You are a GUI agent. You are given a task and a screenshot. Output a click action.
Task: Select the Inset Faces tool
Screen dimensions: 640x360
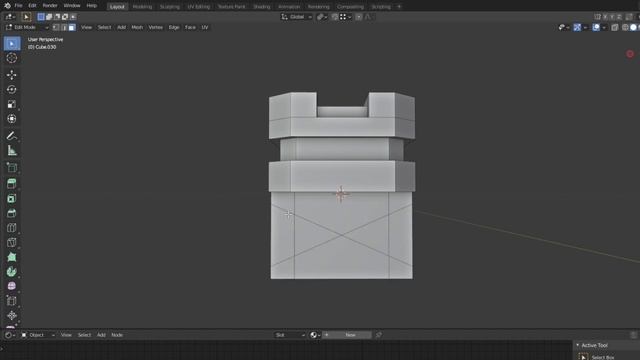12,198
